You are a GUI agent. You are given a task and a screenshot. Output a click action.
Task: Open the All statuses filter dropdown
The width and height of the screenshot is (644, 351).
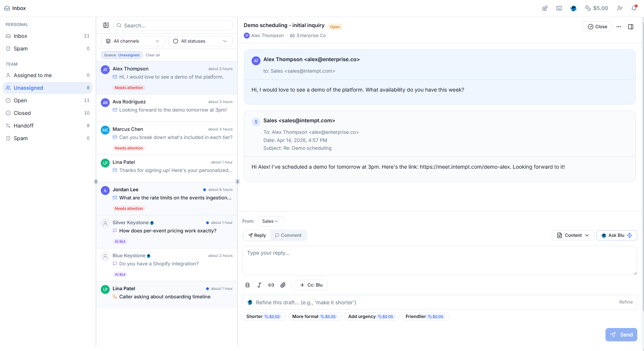click(x=200, y=41)
